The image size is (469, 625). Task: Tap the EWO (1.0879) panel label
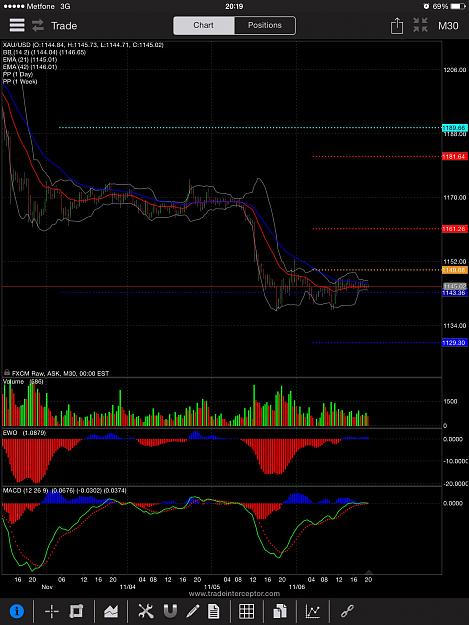24,432
